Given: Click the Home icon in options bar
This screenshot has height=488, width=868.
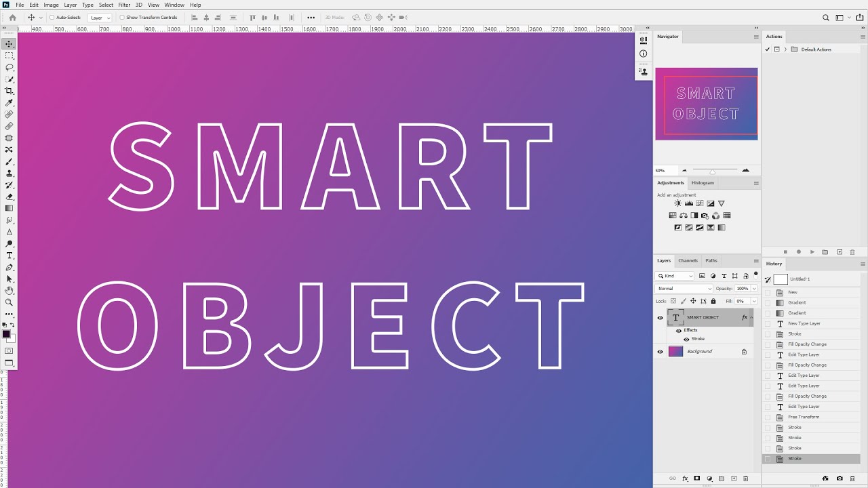Looking at the screenshot, I should click(x=12, y=18).
